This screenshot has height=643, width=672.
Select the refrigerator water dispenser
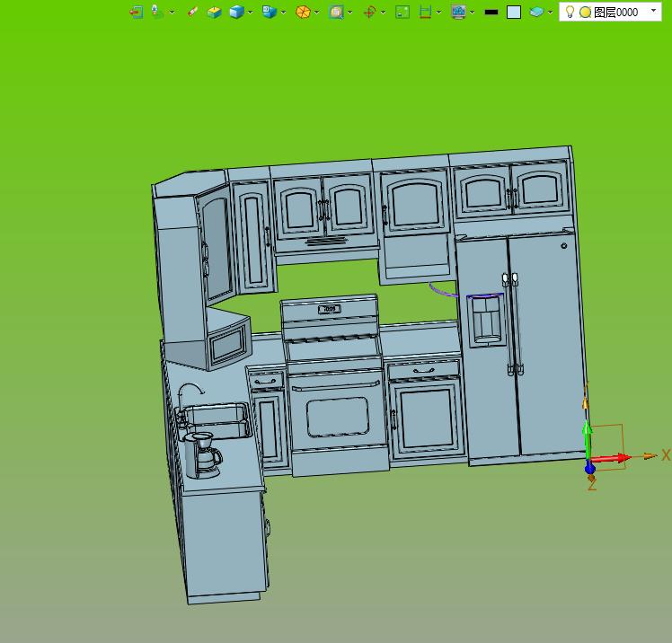485,321
